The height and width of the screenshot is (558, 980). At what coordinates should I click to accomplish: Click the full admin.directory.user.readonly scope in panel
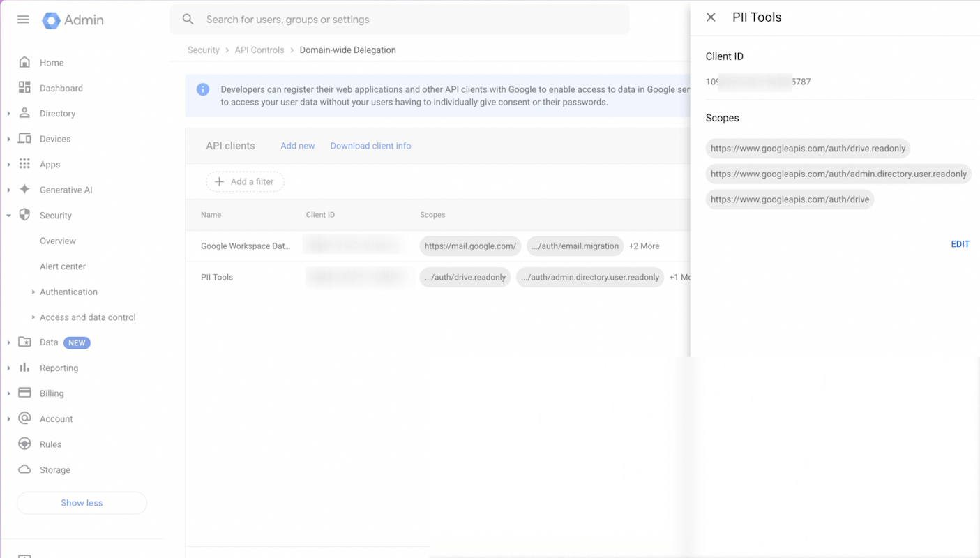(838, 174)
